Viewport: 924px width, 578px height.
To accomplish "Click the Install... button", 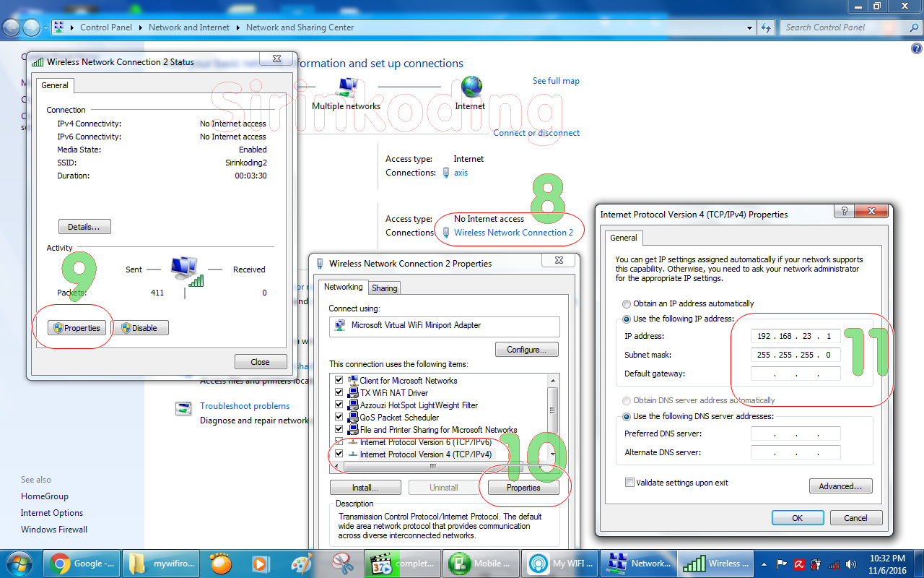I will pos(365,488).
